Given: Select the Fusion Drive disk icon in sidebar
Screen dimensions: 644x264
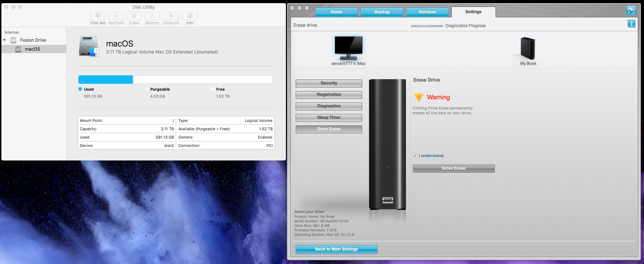Looking at the screenshot, I should coord(14,40).
